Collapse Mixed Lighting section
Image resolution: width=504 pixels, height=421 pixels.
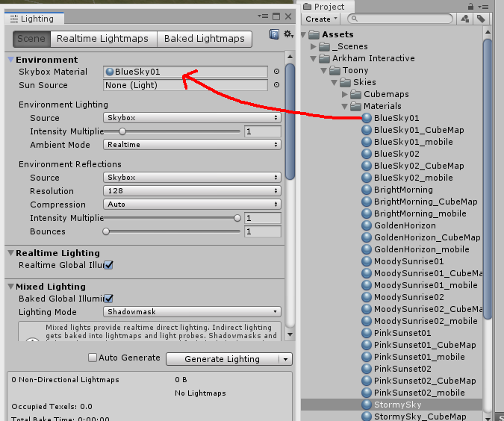click(10, 287)
